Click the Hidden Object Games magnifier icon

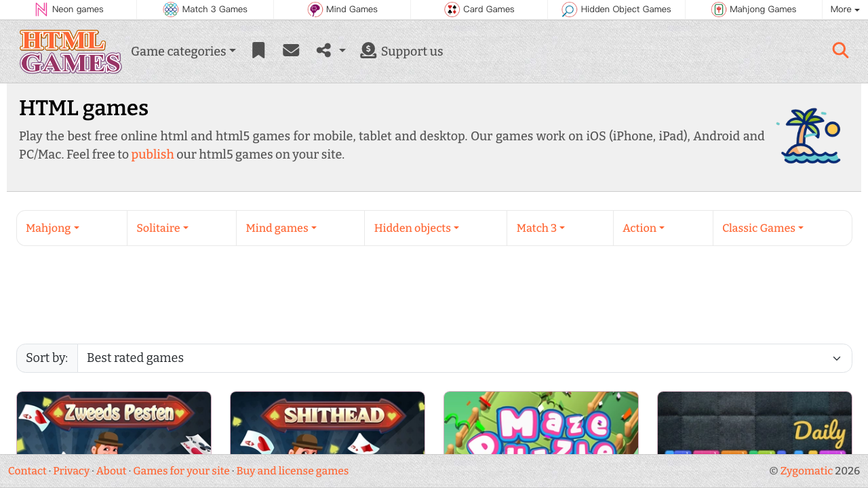pos(570,9)
